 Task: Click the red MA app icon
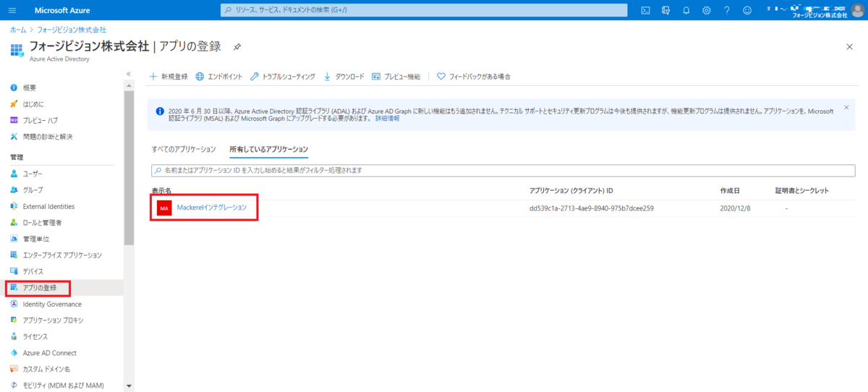(x=163, y=208)
